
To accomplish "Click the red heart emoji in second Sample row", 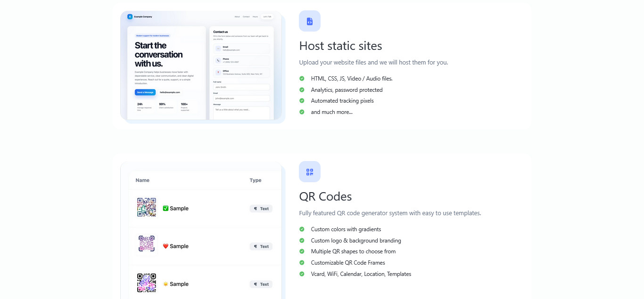I will tap(165, 246).
